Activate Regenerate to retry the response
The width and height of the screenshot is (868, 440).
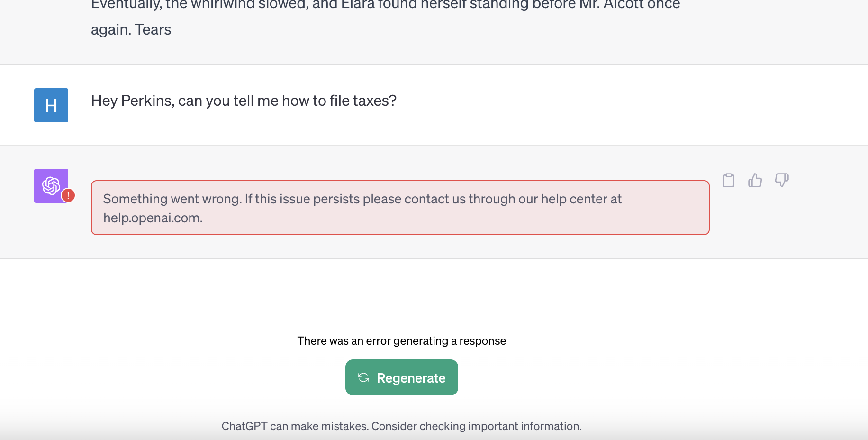401,377
